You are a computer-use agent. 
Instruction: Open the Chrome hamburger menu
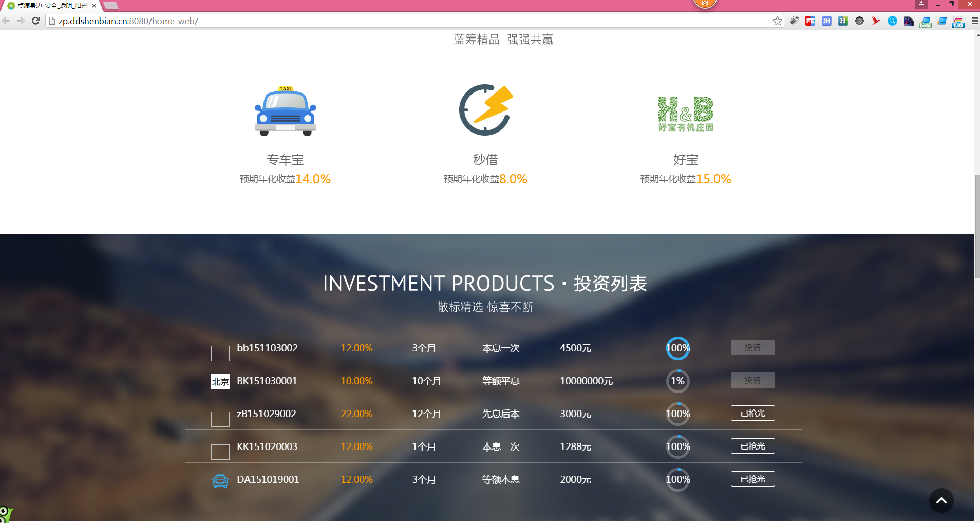click(974, 21)
